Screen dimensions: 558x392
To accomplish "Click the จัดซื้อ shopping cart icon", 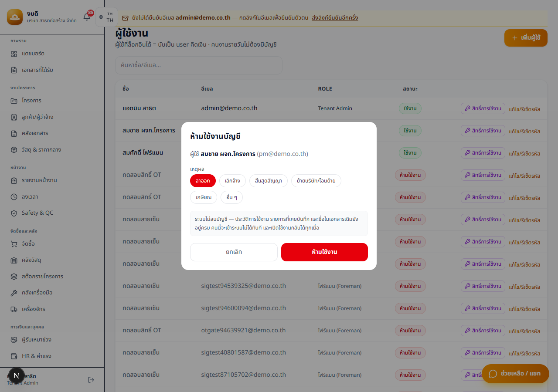I will [x=14, y=244].
